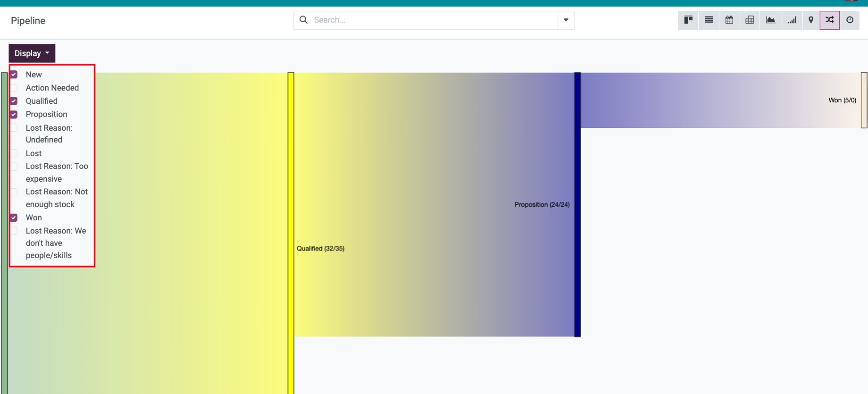Click the green New node bar
The image size is (868, 394).
pos(4,233)
